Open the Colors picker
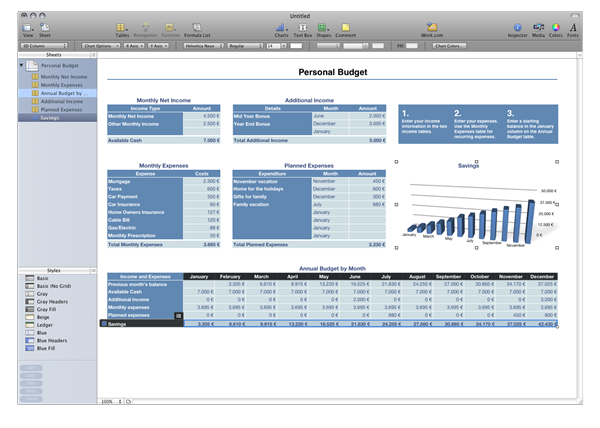Screen dimensions: 600x428 [x=556, y=29]
